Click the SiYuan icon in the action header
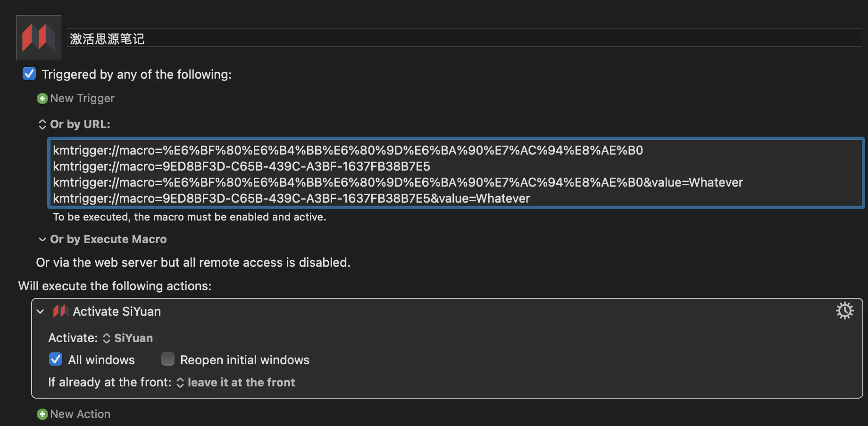 (x=60, y=311)
